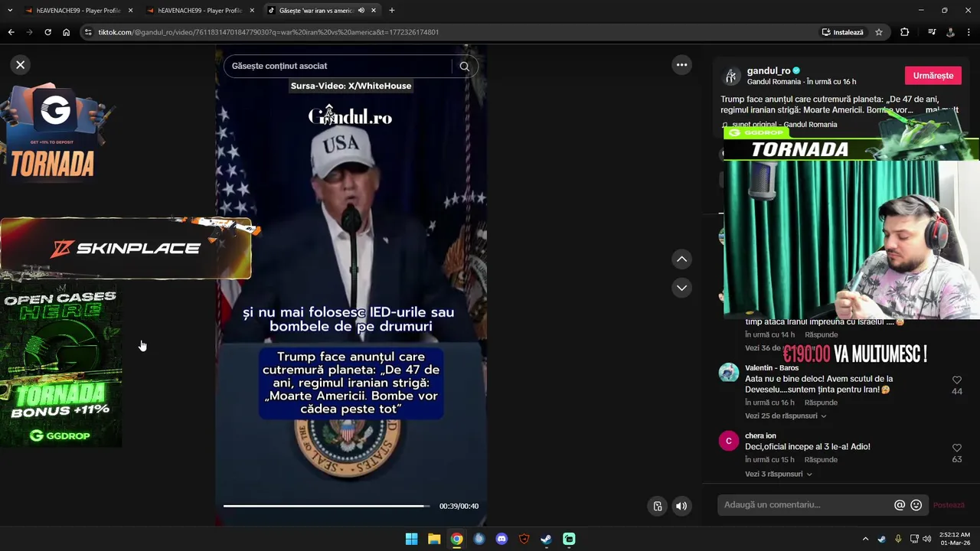Screen dimensions: 980x551
Task: Click the microphone tray icon
Action: coord(898,539)
